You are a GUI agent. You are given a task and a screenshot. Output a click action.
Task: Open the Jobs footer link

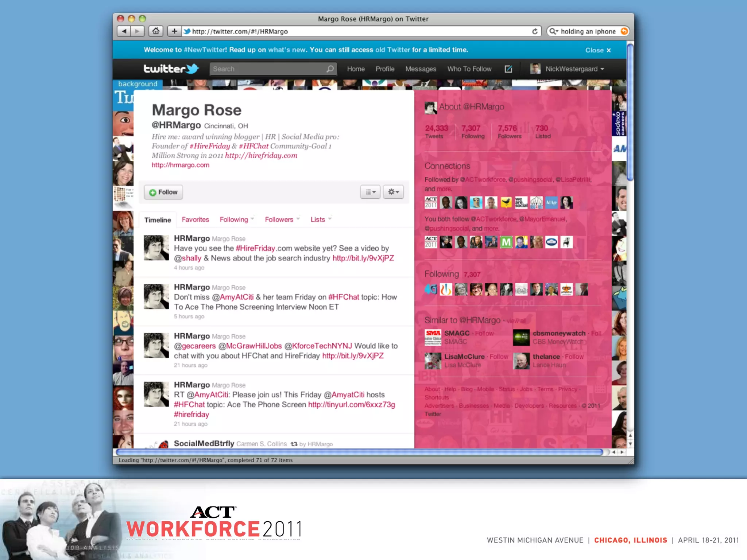[526, 389]
